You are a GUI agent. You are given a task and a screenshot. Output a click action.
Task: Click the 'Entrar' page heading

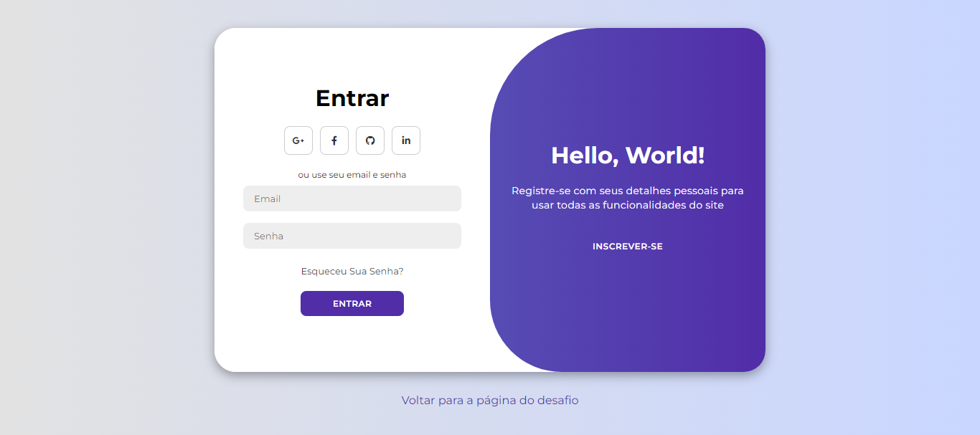tap(352, 98)
